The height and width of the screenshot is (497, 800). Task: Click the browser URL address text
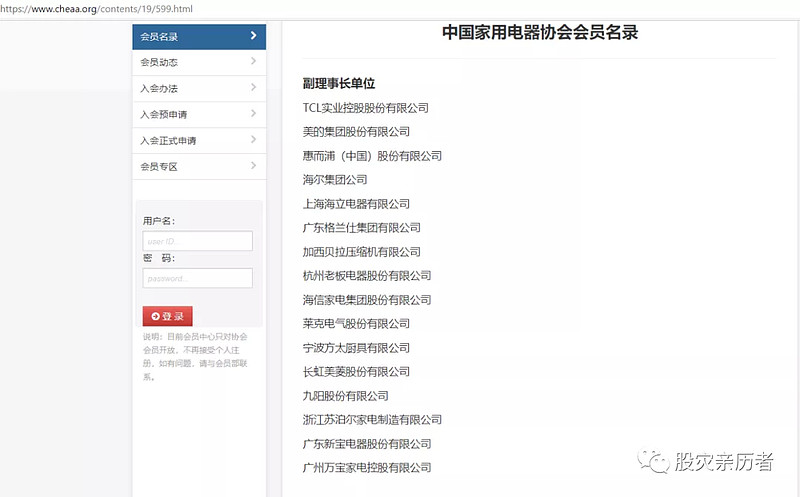tap(96, 9)
